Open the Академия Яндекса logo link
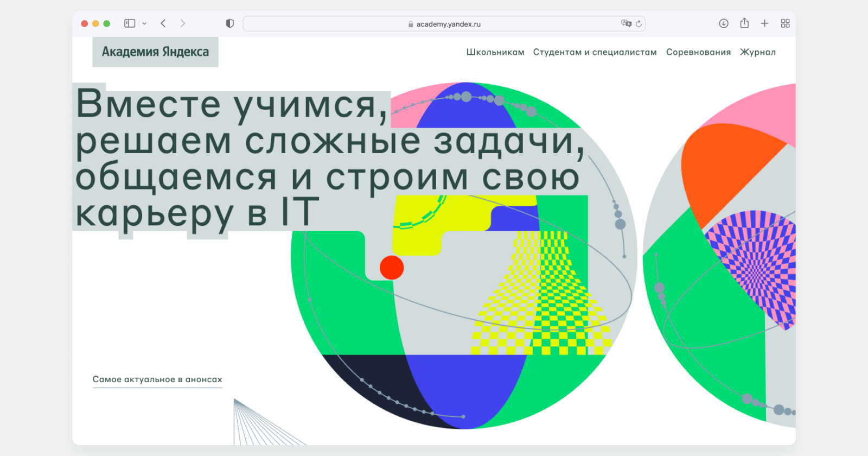Image resolution: width=868 pixels, height=456 pixels. pyautogui.click(x=155, y=52)
